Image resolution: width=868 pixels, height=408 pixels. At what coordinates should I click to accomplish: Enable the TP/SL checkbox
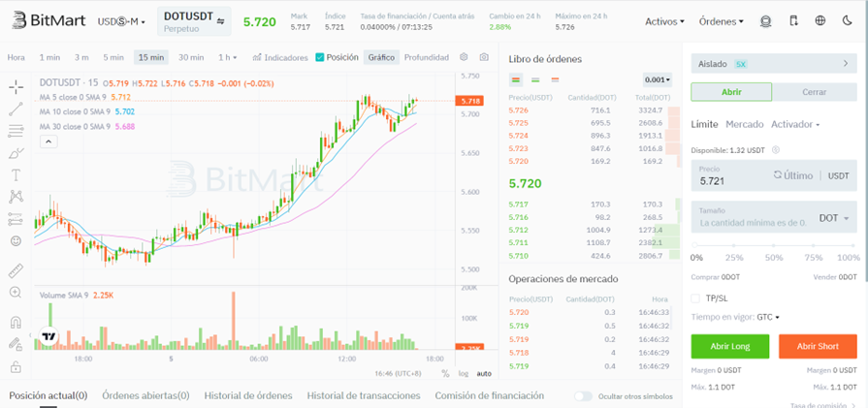tap(695, 298)
